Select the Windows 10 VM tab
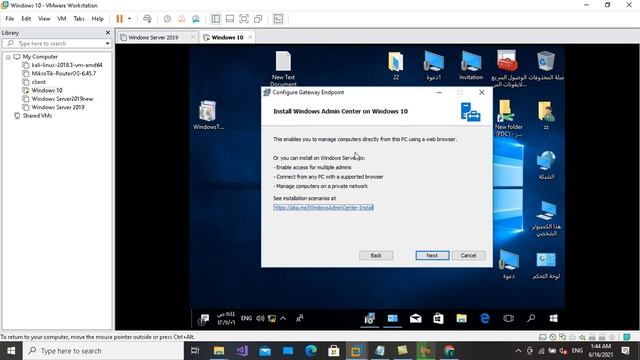640x360 pixels. pyautogui.click(x=227, y=37)
